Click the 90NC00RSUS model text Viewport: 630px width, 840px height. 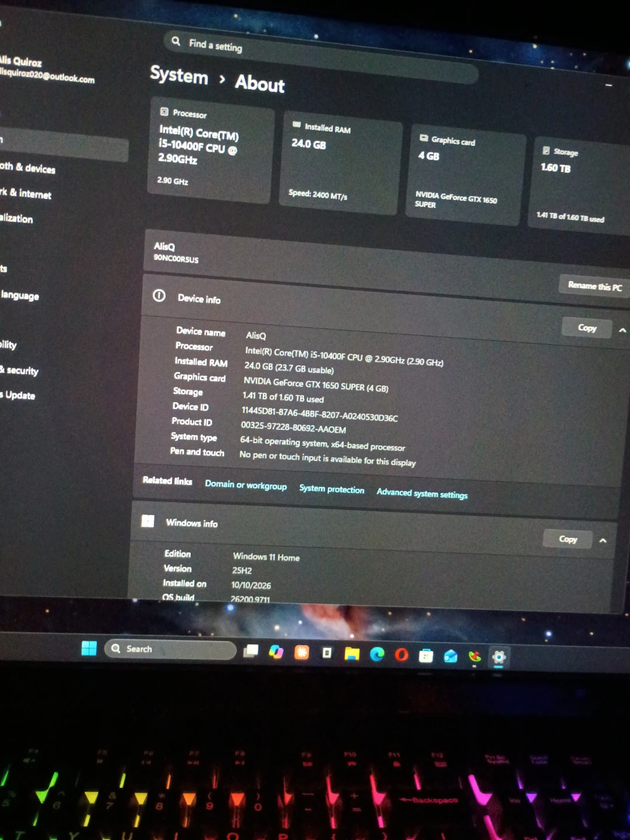click(176, 258)
